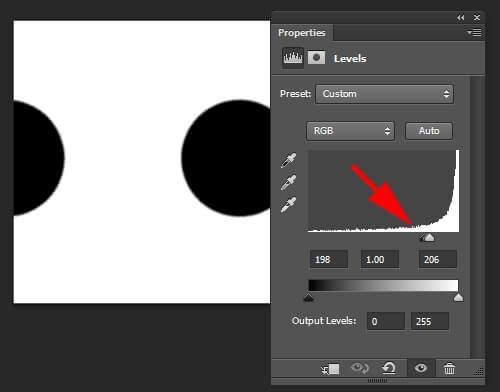Click the Levels adjustment histogram icon

pos(293,58)
